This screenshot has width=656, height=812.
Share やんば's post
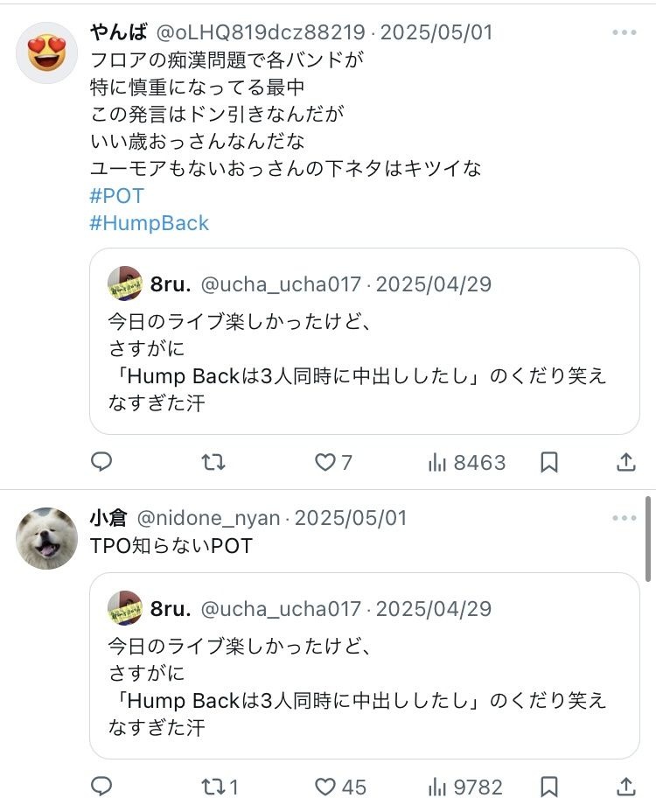[x=626, y=462]
